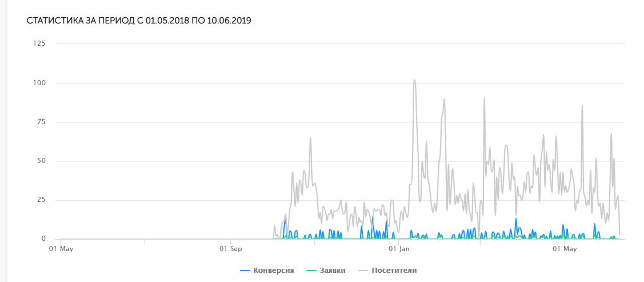Toggle the Конверсия series in legend
Screen dimensions: 644x282
[x=267, y=271]
